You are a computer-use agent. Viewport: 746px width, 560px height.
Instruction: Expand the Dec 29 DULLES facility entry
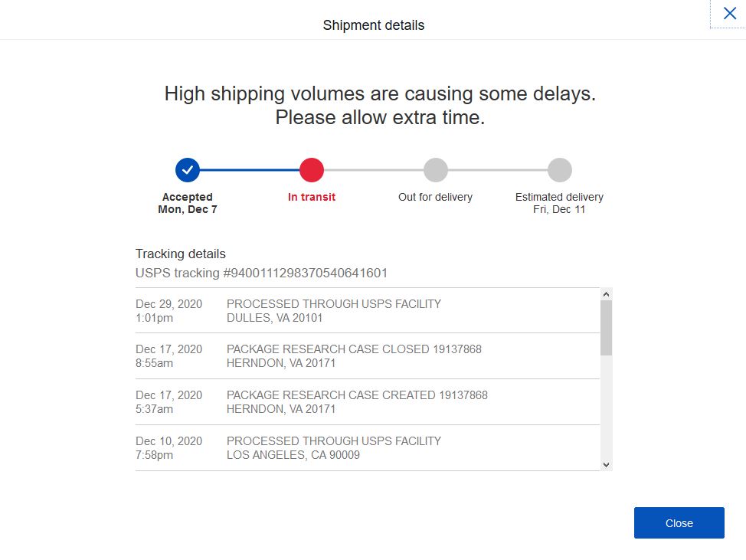click(x=333, y=309)
